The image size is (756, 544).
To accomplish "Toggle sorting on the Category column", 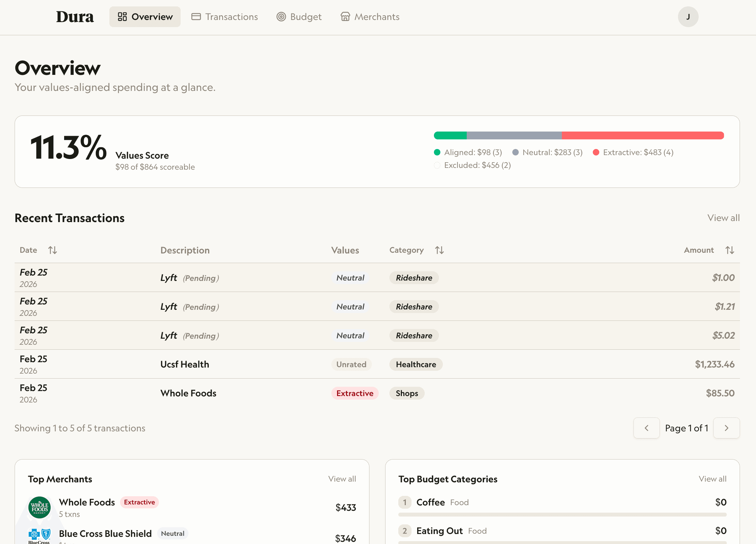I will (x=439, y=250).
